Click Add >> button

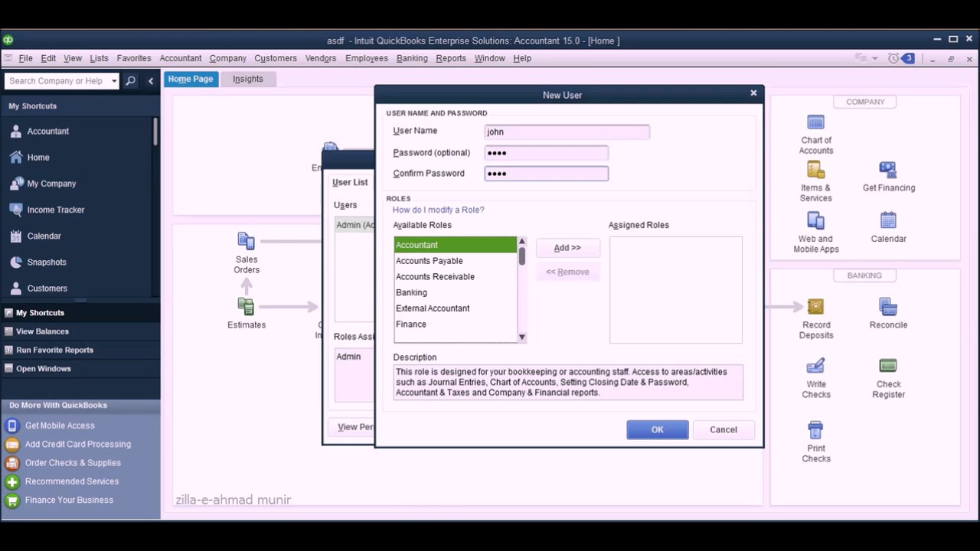[567, 248]
